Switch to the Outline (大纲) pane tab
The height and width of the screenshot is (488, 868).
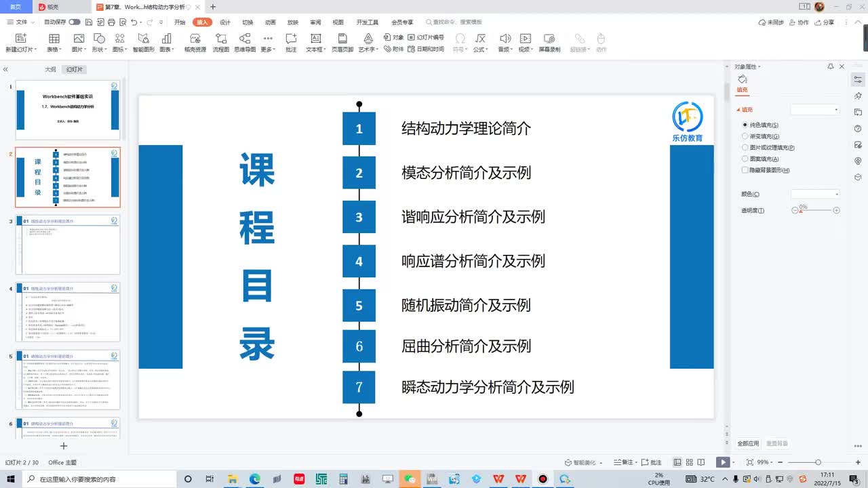tap(50, 69)
